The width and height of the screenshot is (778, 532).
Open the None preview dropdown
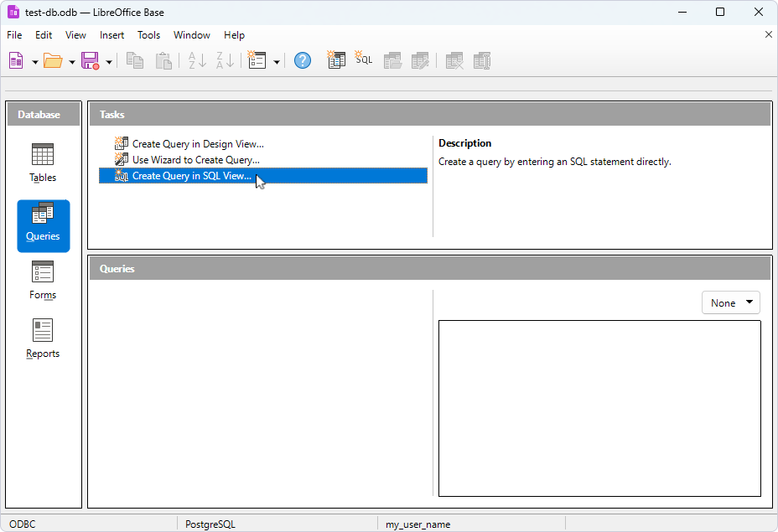730,302
